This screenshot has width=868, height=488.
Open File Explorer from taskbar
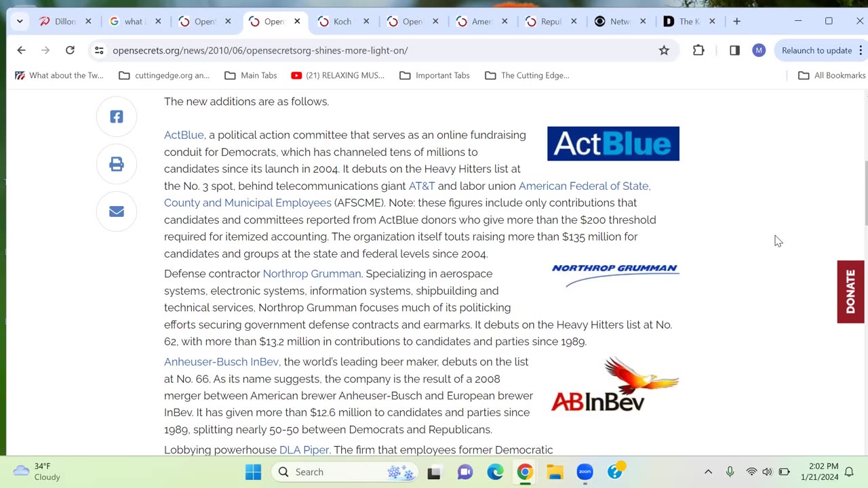(x=555, y=472)
